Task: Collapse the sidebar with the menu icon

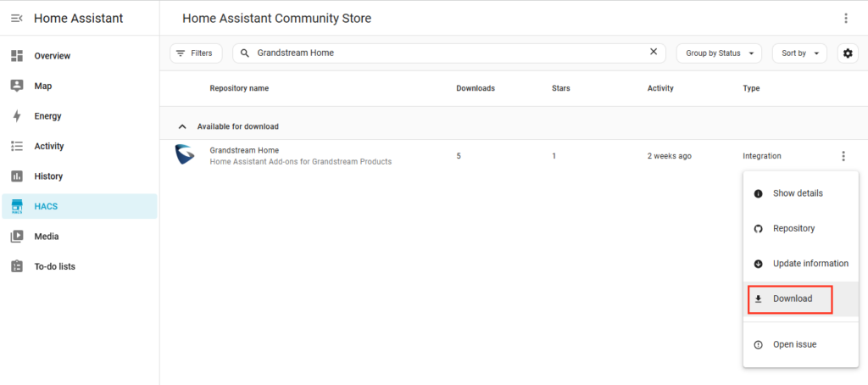Action: (17, 19)
